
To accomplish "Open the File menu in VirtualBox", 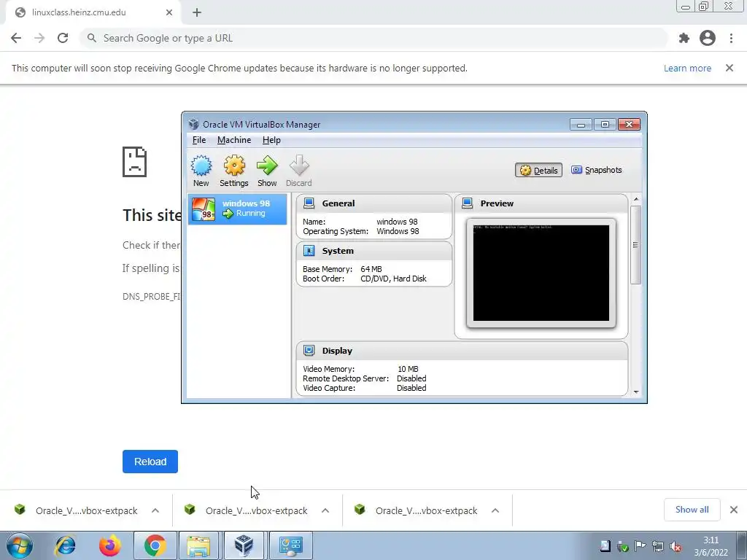I will coord(199,140).
